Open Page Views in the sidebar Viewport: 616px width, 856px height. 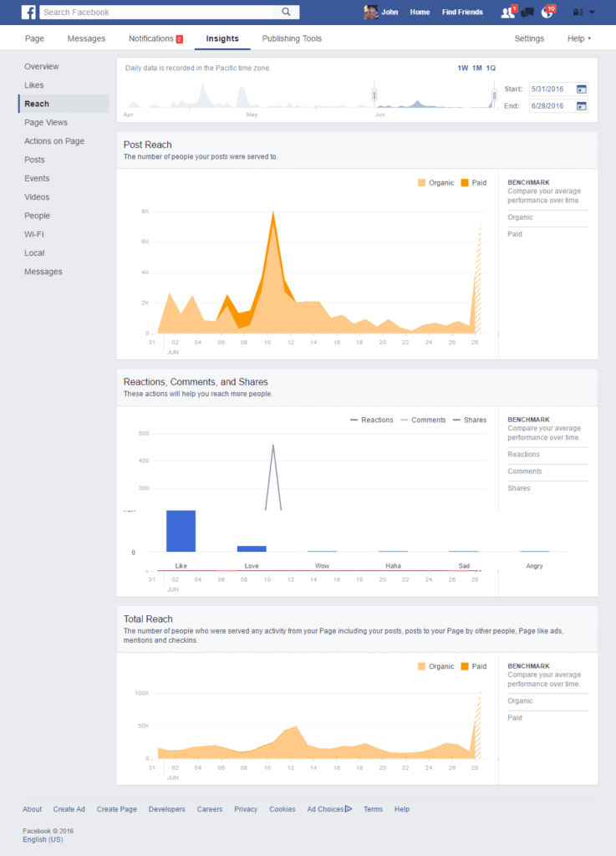[x=46, y=123]
